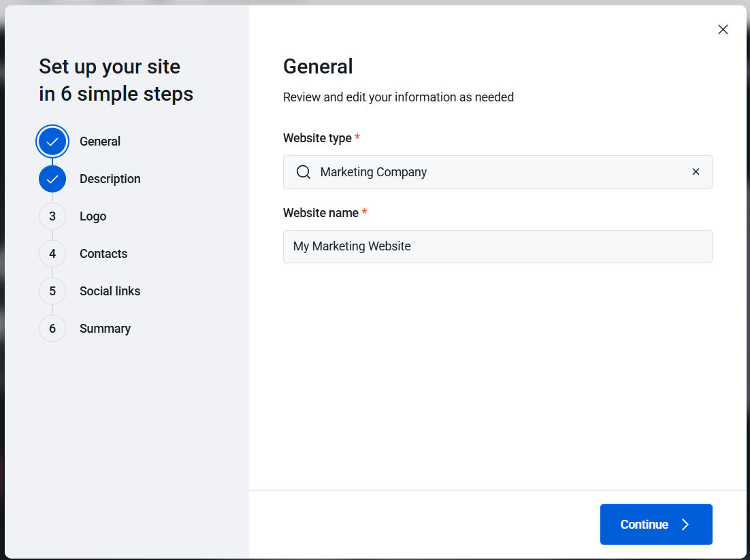This screenshot has width=750, height=560.
Task: Jump to the Logo step
Action: click(93, 216)
